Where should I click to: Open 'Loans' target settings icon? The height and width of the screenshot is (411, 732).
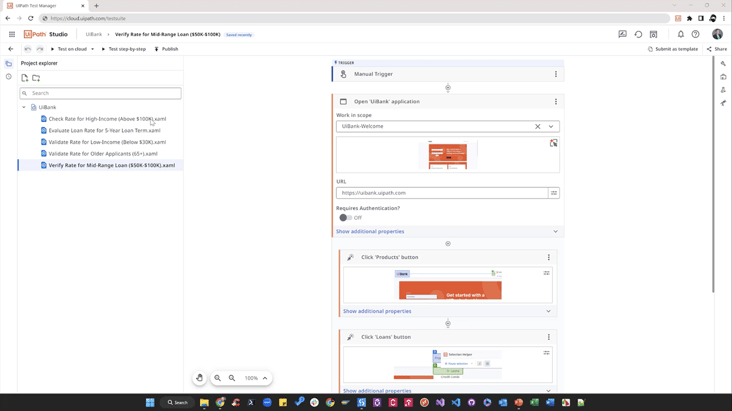click(x=546, y=353)
